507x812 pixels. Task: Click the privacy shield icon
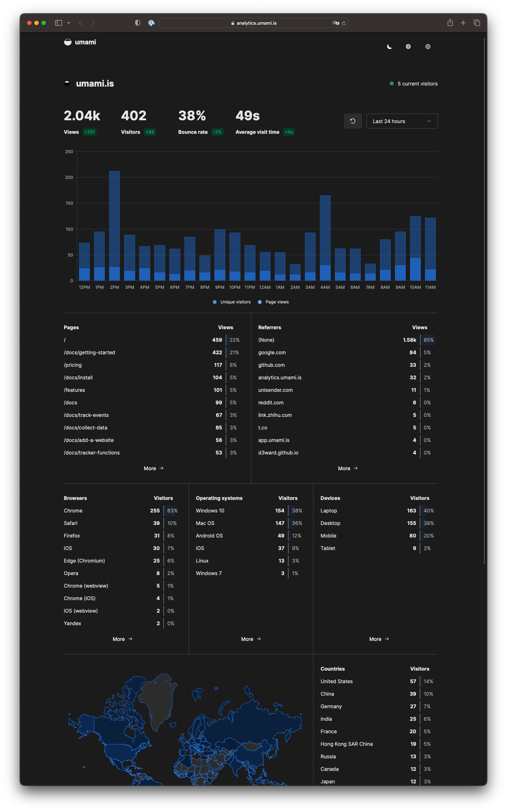point(137,23)
